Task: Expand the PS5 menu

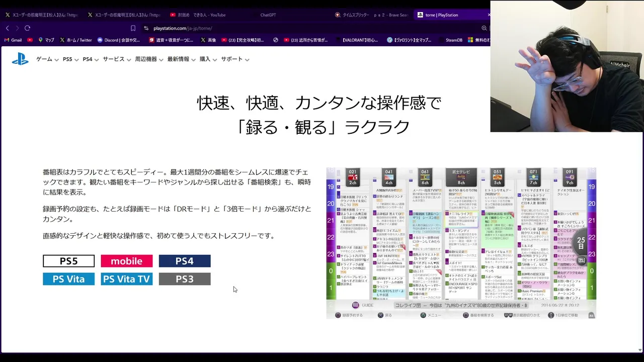Action: (x=70, y=59)
